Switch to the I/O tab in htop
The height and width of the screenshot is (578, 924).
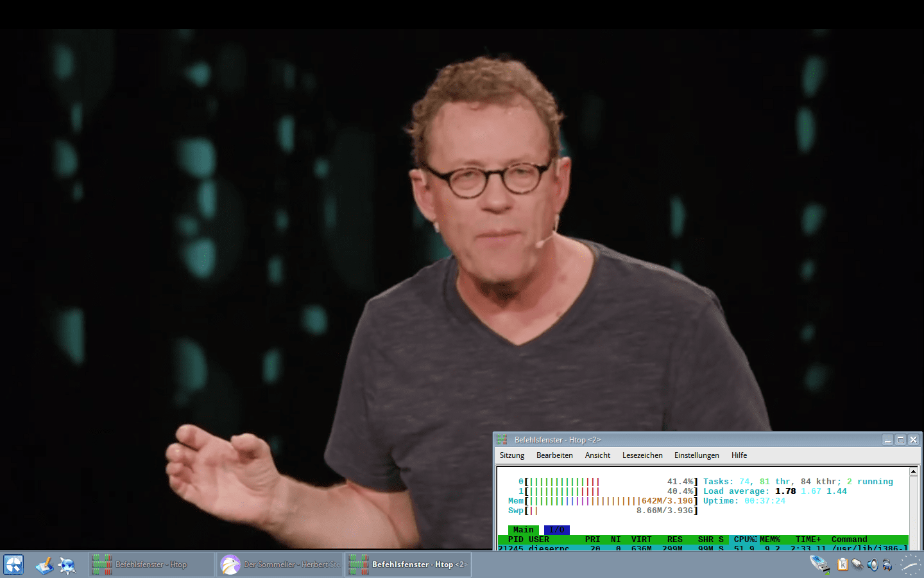(557, 530)
